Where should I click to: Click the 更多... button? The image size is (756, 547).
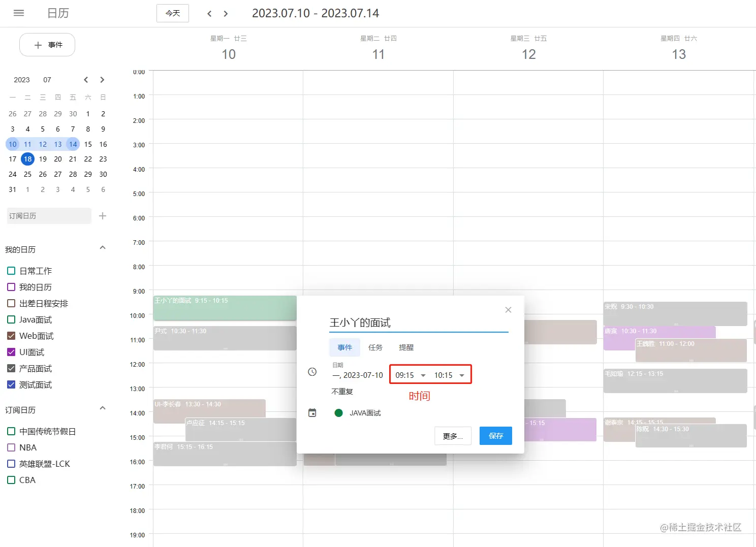pos(453,436)
